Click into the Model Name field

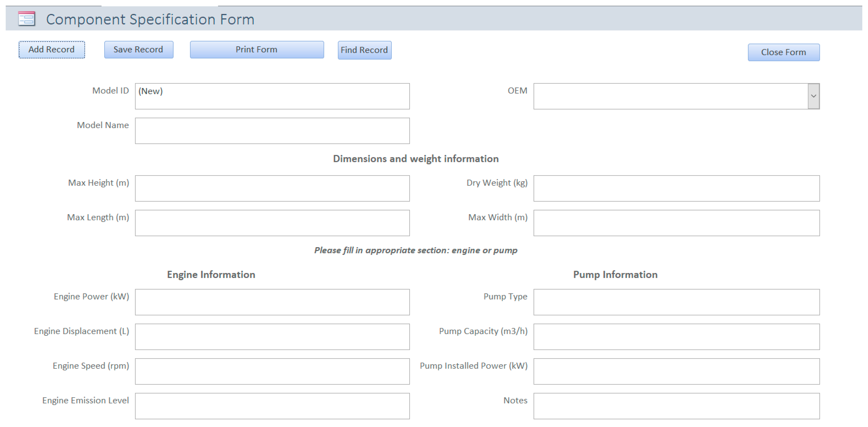point(272,131)
